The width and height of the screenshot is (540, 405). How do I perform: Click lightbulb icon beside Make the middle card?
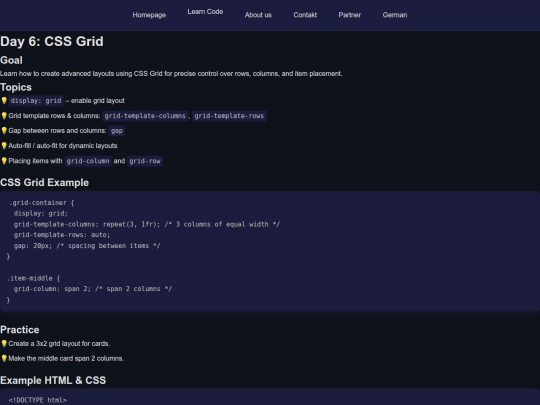[x=4, y=359]
